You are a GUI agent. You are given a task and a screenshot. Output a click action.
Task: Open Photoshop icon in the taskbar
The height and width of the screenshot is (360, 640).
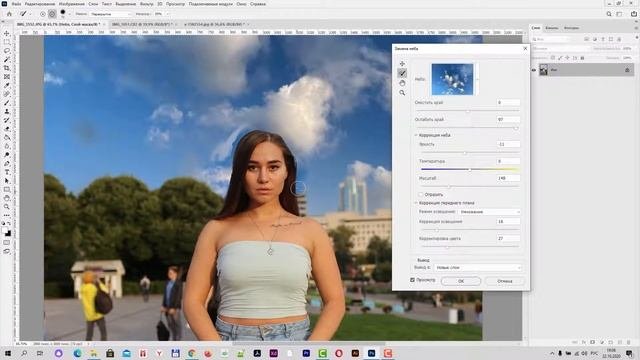(x=371, y=353)
